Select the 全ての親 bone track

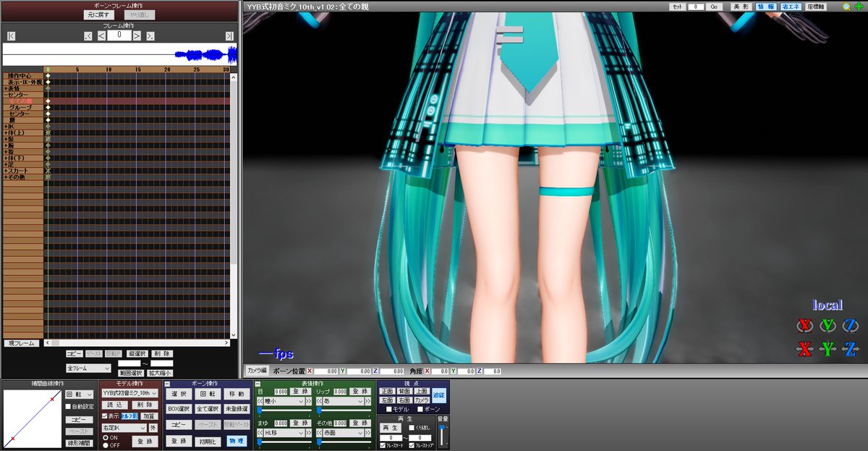22,101
